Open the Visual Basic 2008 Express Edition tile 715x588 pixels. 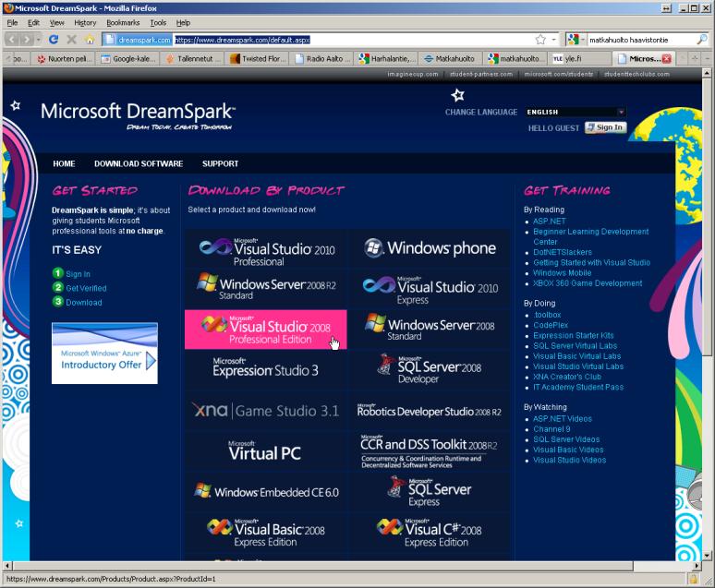coord(266,533)
